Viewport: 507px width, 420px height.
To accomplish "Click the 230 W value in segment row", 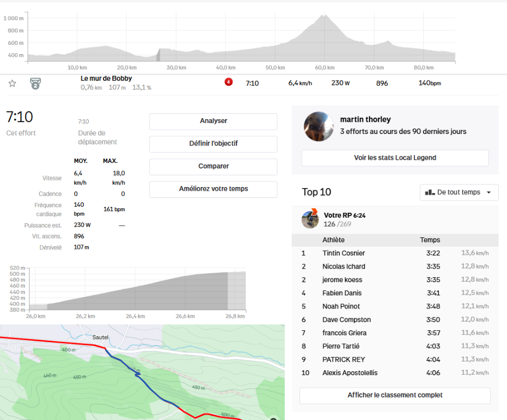I will click(x=340, y=83).
